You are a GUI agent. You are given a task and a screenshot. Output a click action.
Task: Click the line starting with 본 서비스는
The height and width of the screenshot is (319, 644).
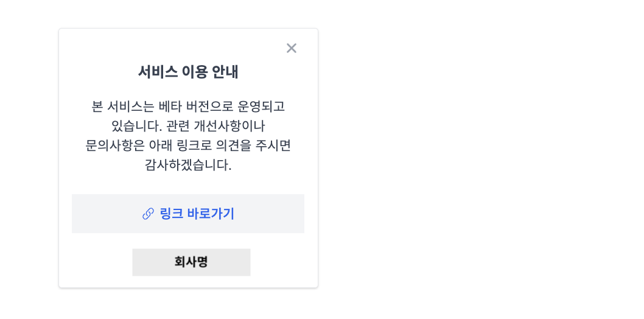188,107
